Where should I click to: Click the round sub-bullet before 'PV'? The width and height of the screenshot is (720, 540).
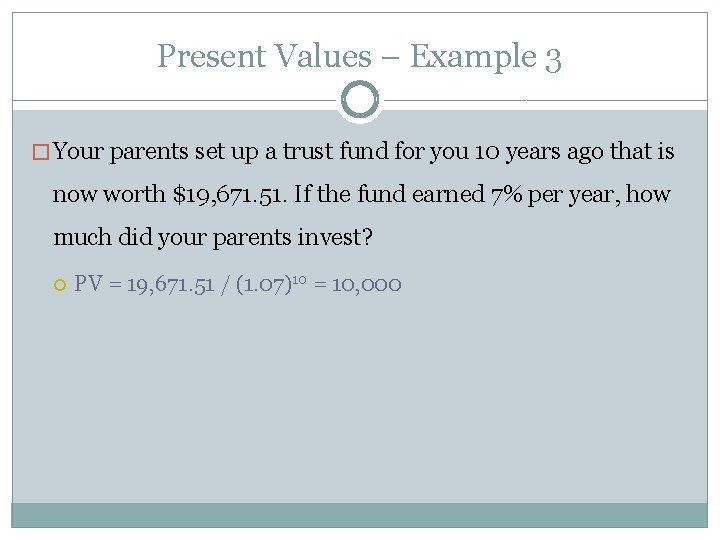60,284
